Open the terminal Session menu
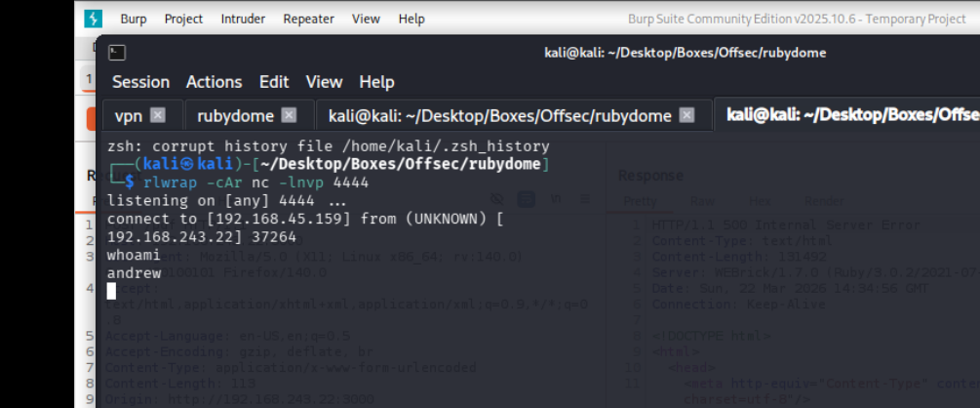 pyautogui.click(x=140, y=82)
